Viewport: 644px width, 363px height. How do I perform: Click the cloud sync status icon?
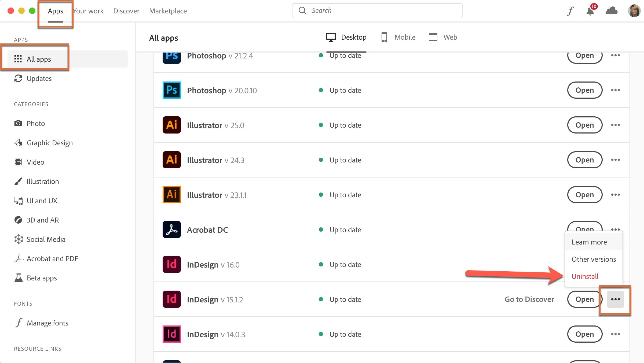click(x=612, y=11)
